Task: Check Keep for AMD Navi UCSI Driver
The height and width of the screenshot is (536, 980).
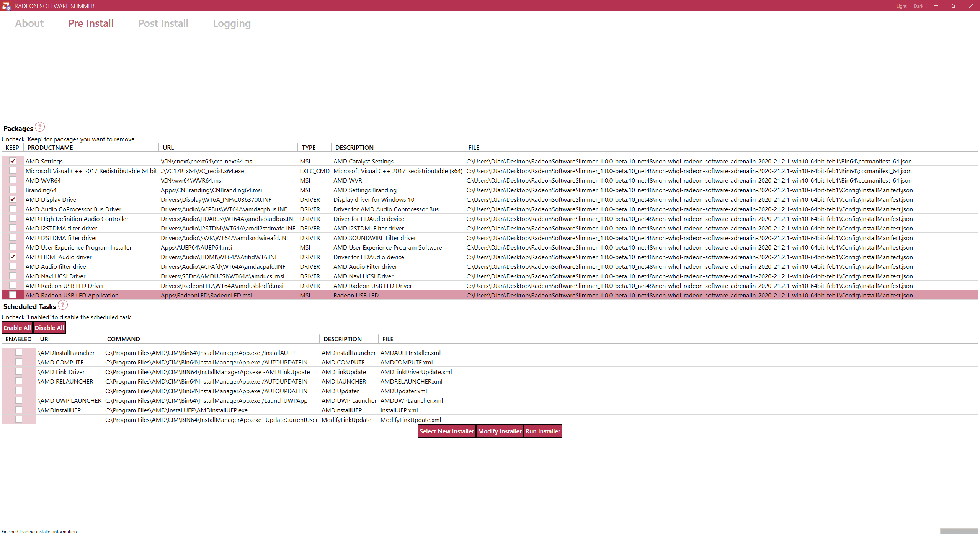Action: click(13, 276)
